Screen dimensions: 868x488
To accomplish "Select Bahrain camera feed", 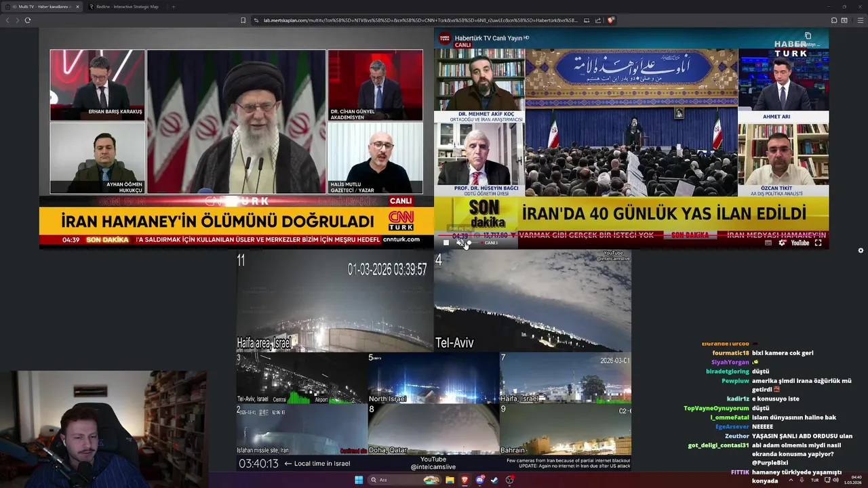I will point(566,429).
